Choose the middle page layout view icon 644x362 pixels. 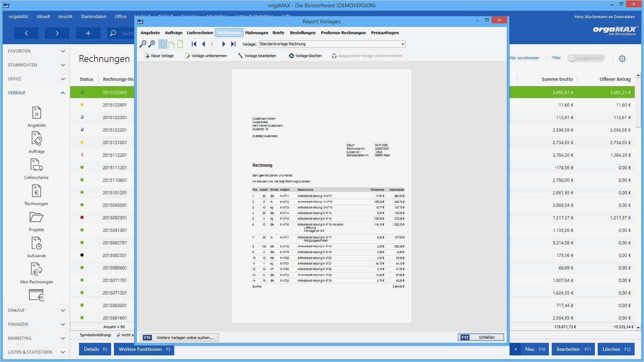pyautogui.click(x=172, y=44)
